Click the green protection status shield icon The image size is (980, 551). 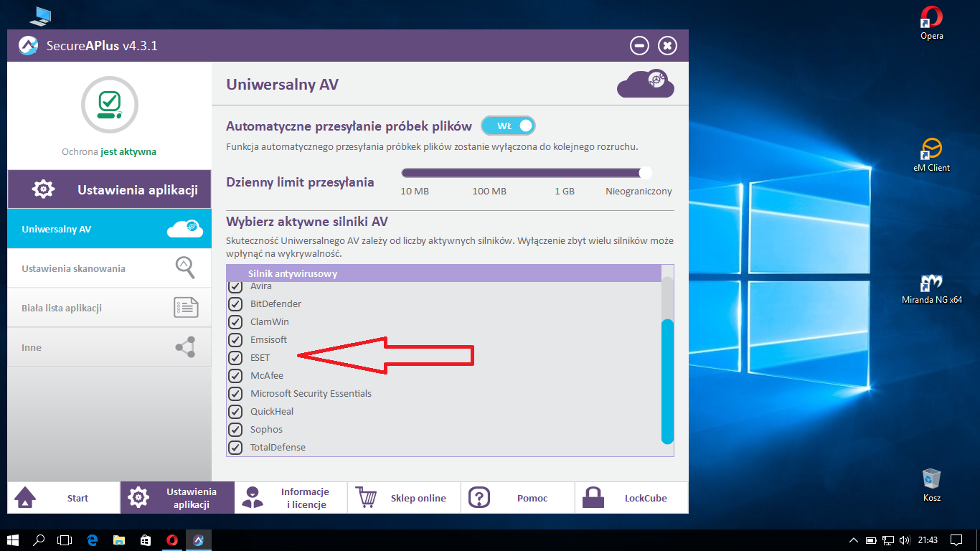[x=110, y=105]
